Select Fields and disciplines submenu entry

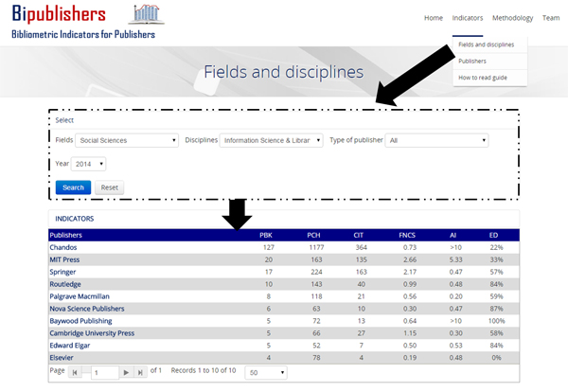click(487, 45)
